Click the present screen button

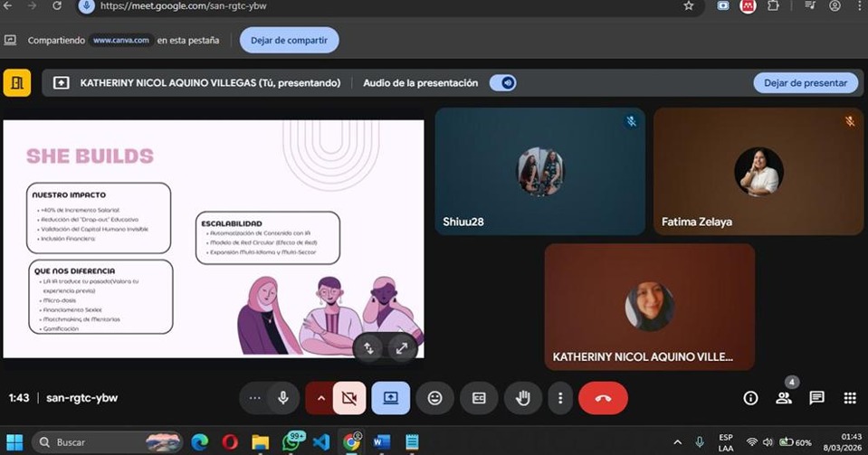coord(391,398)
